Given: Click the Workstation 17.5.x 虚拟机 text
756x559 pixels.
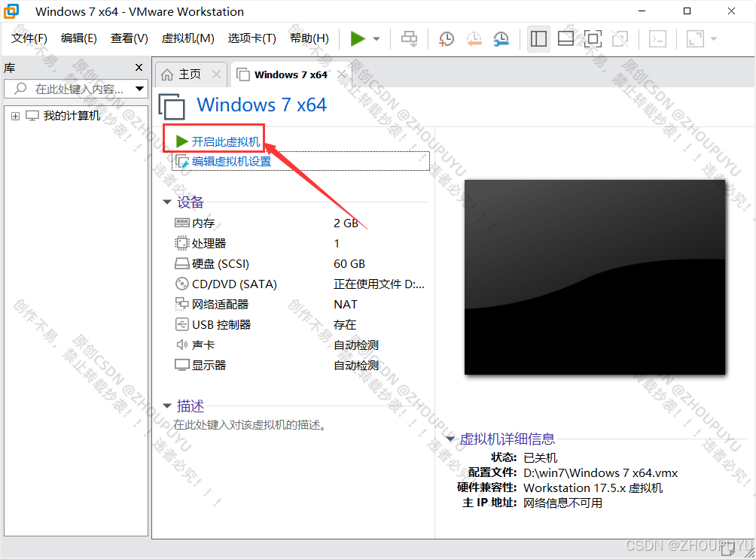Looking at the screenshot, I should tap(593, 488).
